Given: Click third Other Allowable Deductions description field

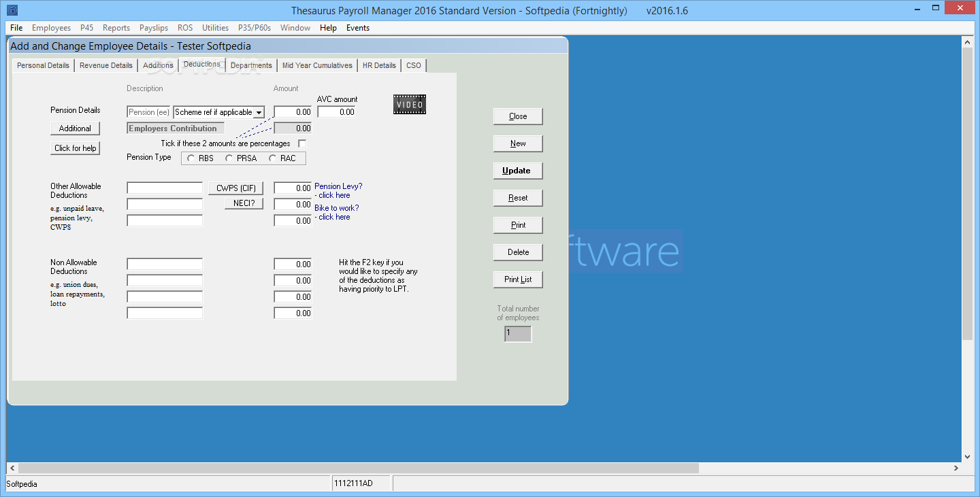Looking at the screenshot, I should [x=165, y=220].
